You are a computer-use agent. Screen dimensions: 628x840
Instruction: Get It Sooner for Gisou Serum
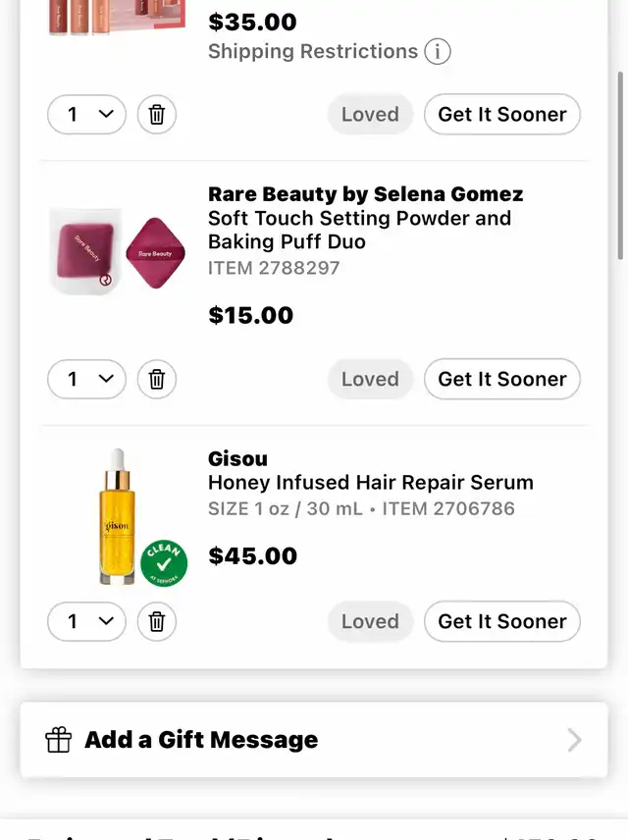click(x=502, y=621)
